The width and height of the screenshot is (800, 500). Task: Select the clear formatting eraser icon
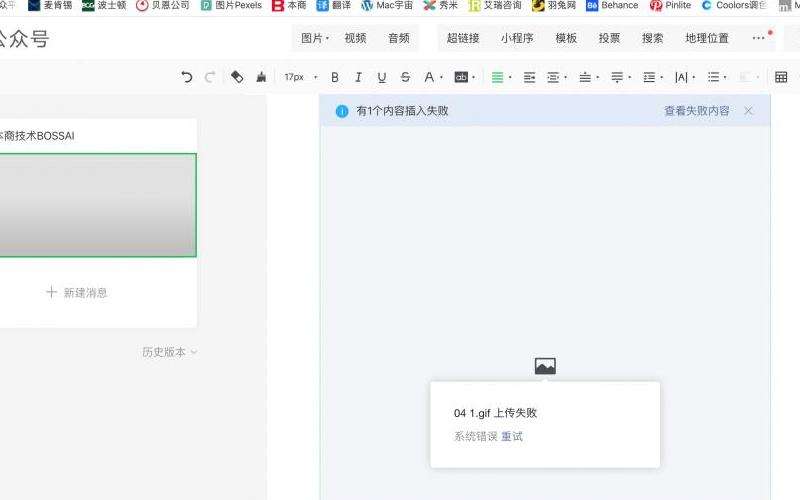coord(237,77)
